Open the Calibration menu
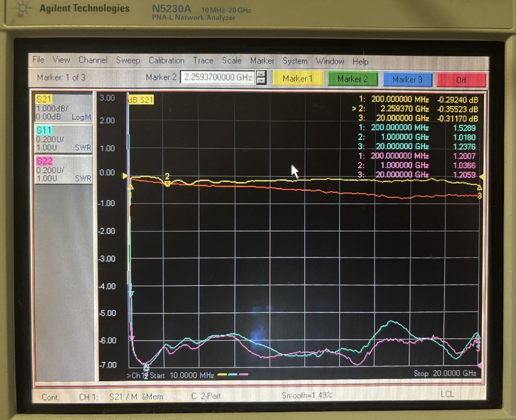The height and width of the screenshot is (420, 516). pos(166,61)
